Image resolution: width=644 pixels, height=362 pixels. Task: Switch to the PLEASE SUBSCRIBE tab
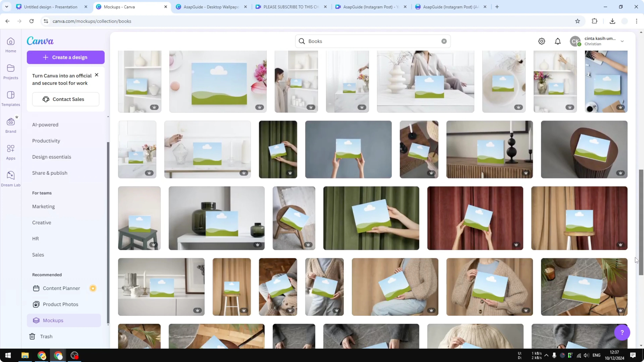(290, 7)
